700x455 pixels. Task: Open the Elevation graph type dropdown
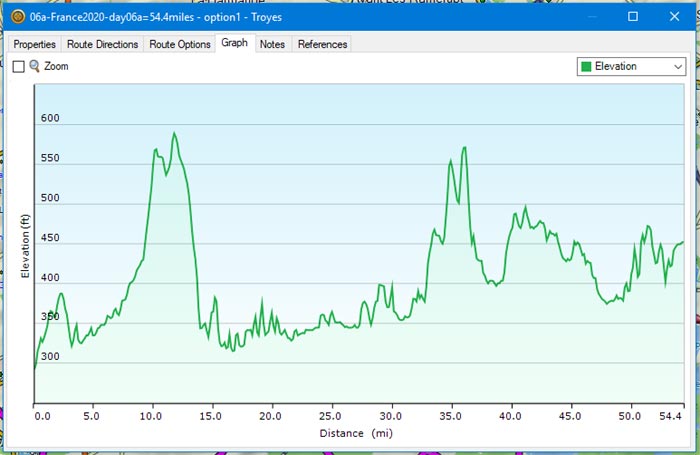[631, 67]
